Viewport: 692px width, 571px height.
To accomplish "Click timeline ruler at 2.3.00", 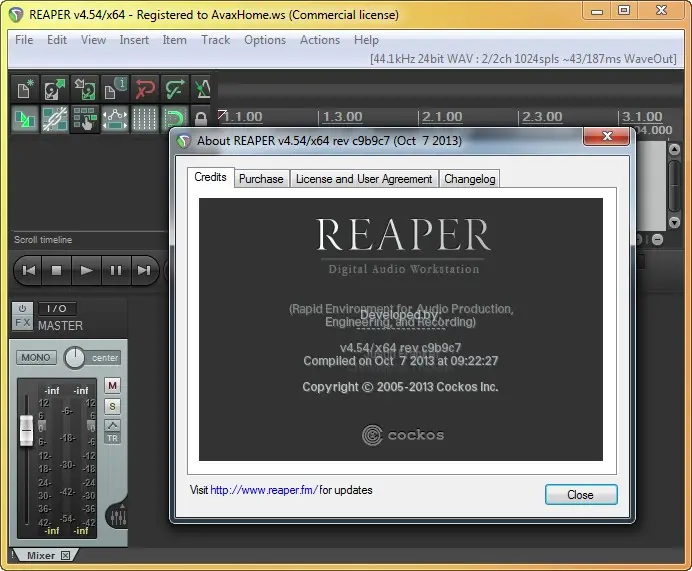I will pos(542,117).
